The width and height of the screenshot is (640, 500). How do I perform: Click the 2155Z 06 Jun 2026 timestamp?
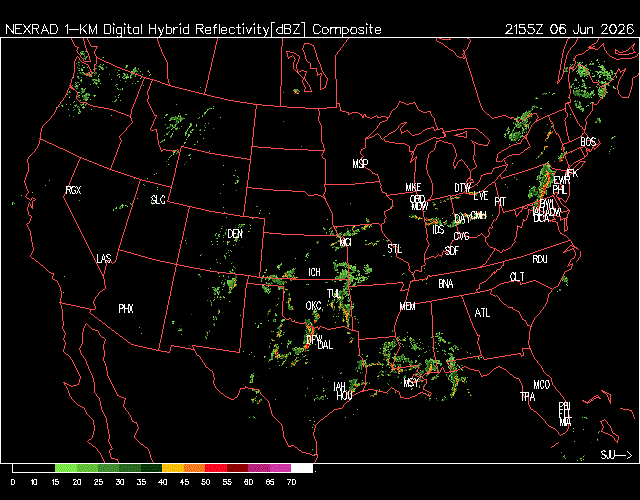coord(569,29)
